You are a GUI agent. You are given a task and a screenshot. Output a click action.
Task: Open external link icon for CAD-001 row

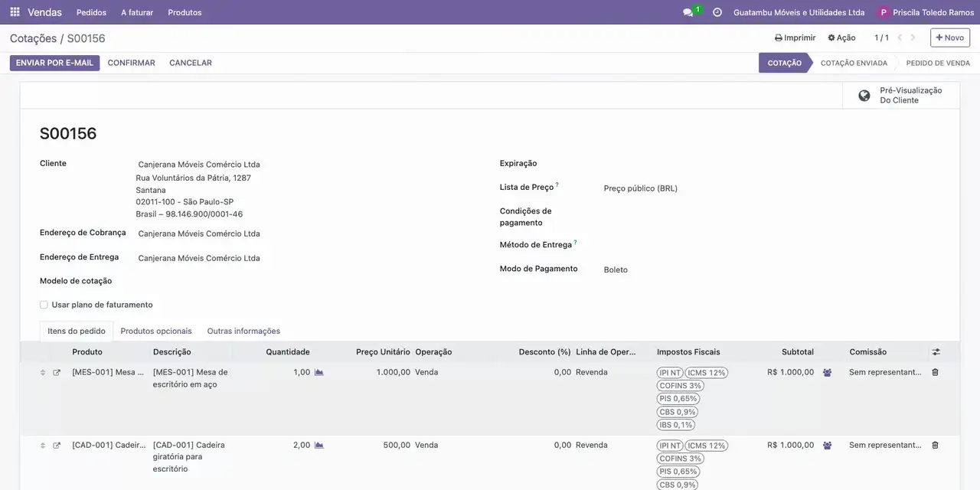point(57,445)
